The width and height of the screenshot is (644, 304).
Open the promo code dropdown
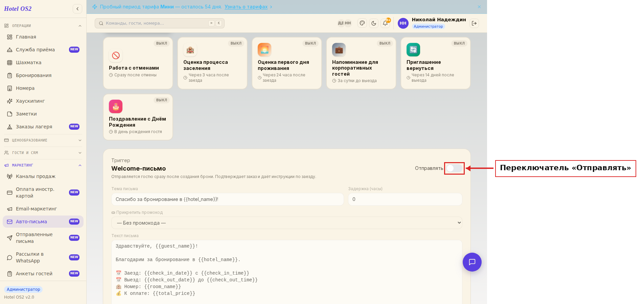point(287,223)
